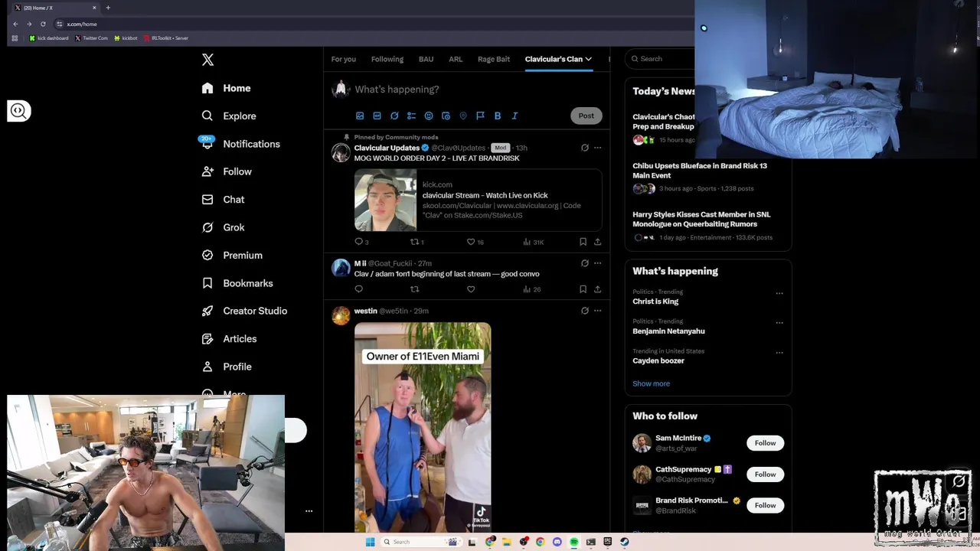Repost the Clavicular Updates post
Image resolution: width=980 pixels, height=551 pixels.
pos(414,242)
